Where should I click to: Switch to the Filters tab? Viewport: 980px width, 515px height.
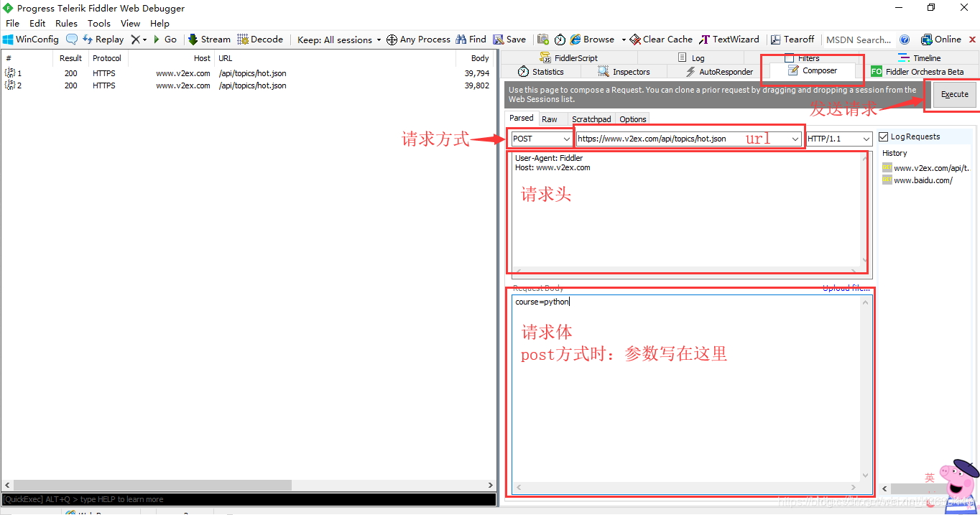[801, 58]
